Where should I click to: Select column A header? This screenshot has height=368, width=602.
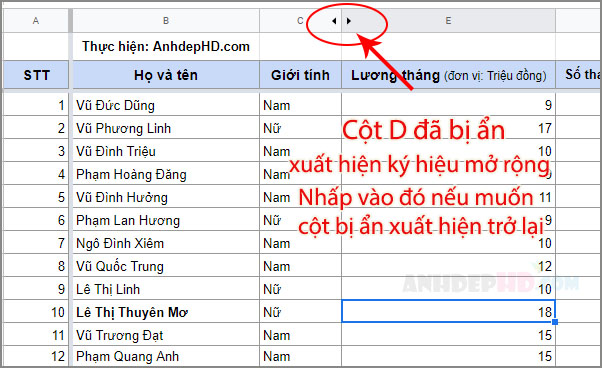coord(36,21)
